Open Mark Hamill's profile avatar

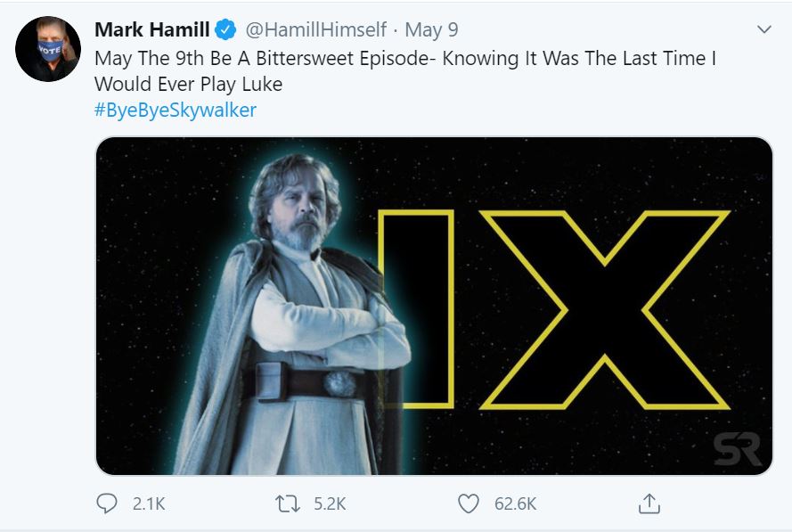click(49, 49)
